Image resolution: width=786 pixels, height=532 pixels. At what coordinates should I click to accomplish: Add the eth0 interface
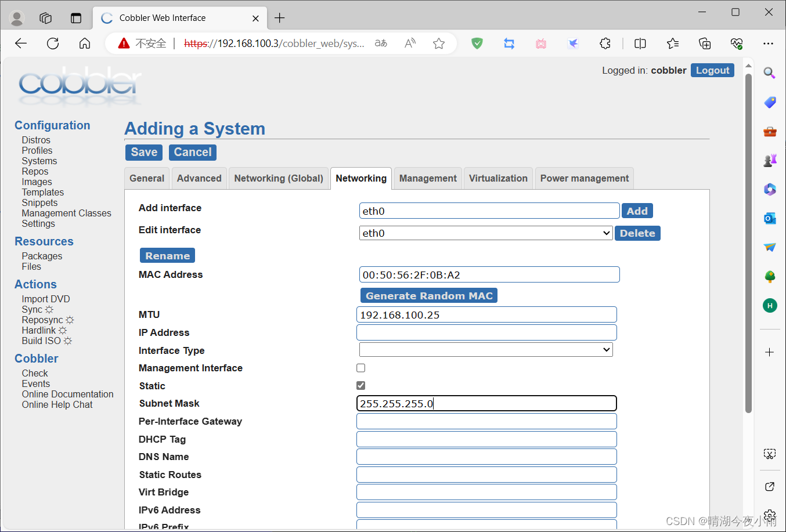pyautogui.click(x=637, y=211)
